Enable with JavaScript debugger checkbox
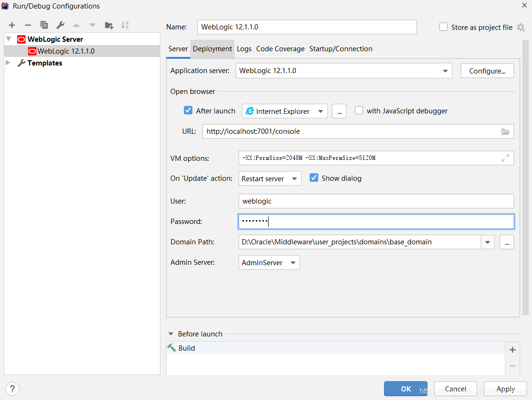This screenshot has width=532, height=400. click(359, 110)
